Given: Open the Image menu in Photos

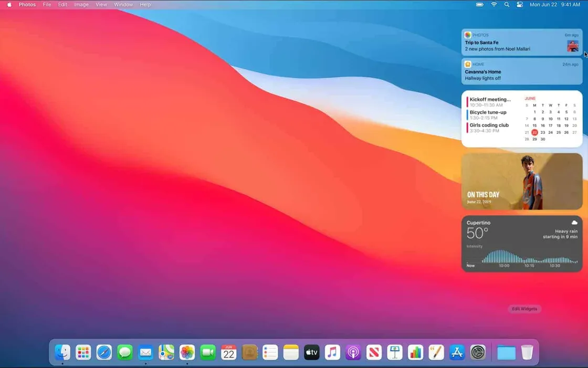Looking at the screenshot, I should [x=81, y=4].
